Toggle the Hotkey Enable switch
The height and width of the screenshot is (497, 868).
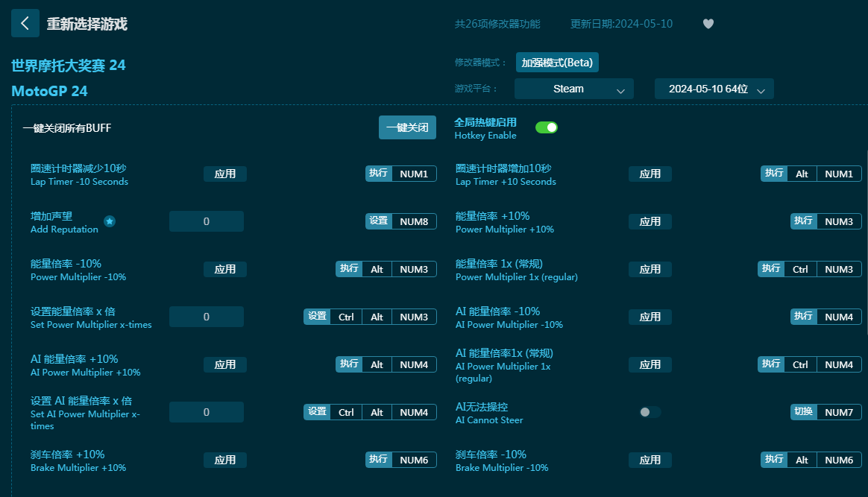pos(547,127)
